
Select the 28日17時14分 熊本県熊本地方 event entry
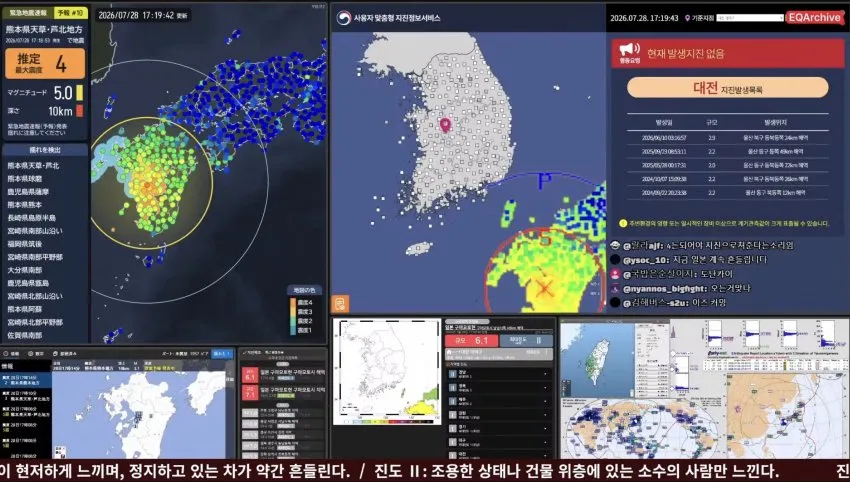point(26,380)
